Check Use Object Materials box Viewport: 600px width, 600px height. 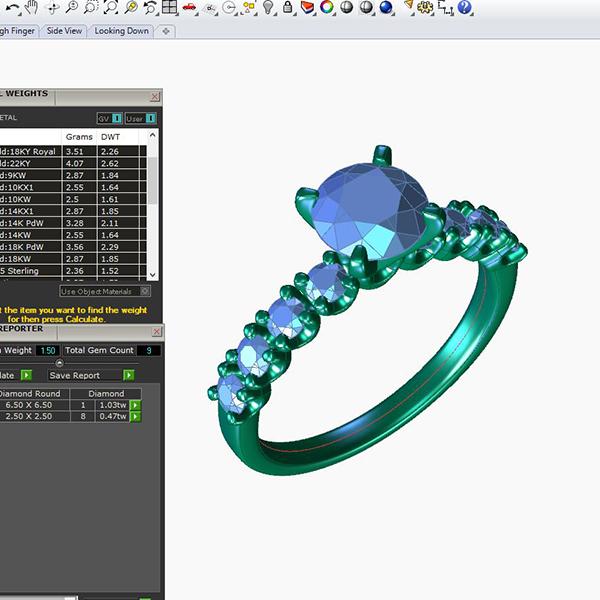(x=145, y=291)
